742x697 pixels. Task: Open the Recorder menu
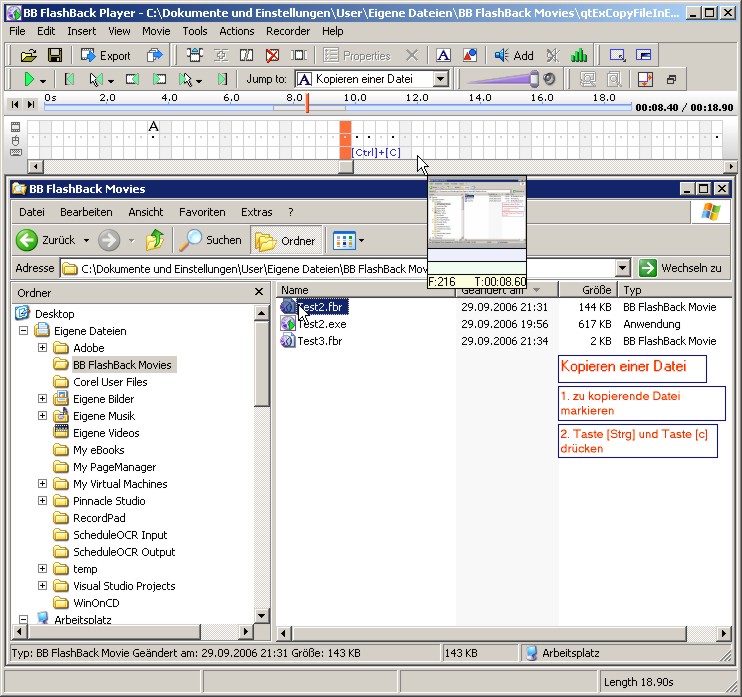click(x=288, y=31)
